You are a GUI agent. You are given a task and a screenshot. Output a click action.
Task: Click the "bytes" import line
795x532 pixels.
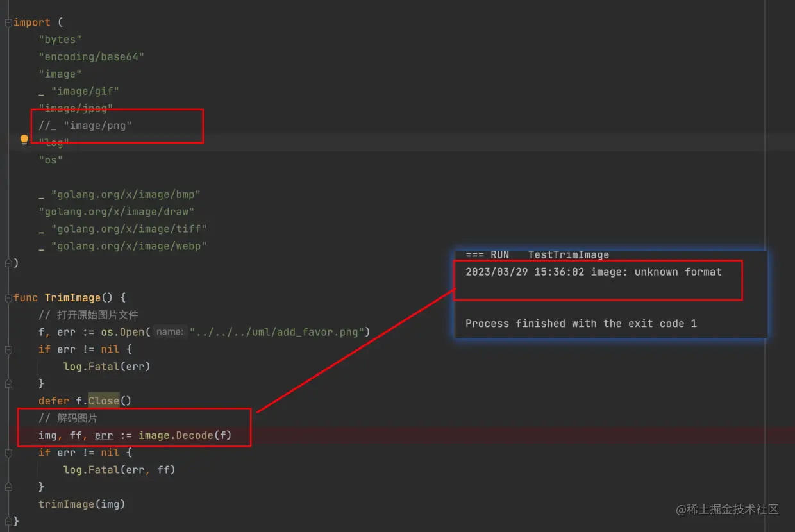click(x=60, y=40)
